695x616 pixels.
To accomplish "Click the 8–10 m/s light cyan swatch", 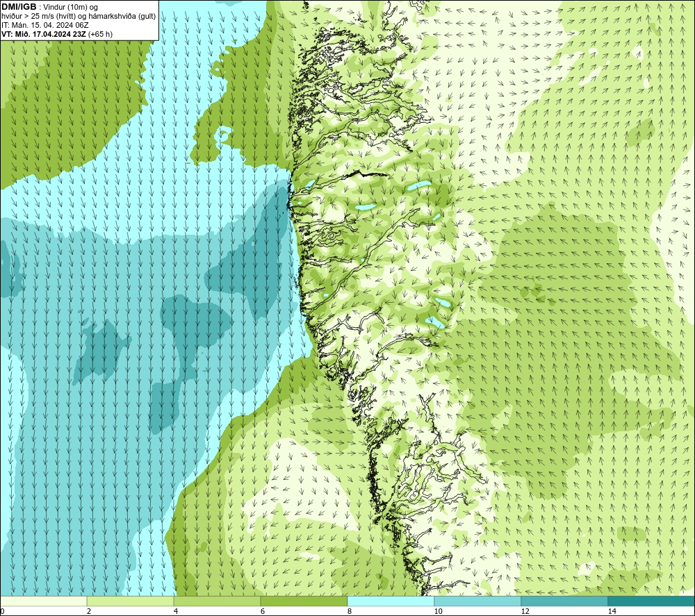I will click(391, 601).
